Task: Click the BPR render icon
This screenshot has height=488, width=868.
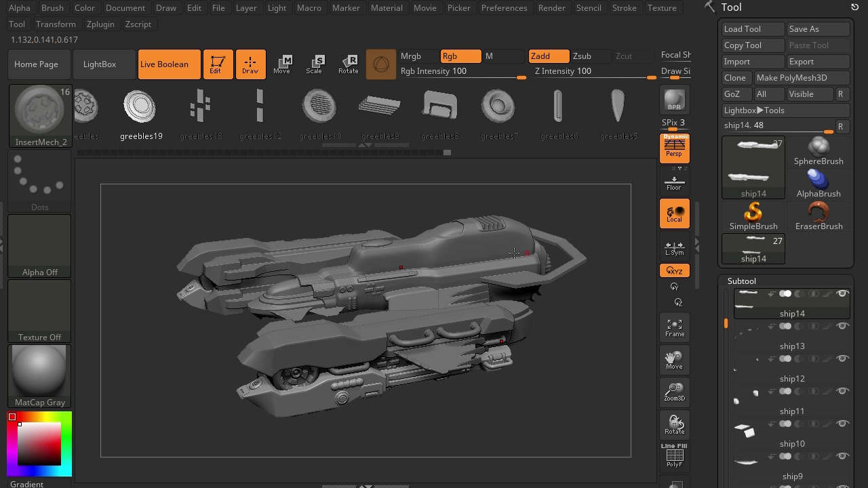Action: point(674,100)
